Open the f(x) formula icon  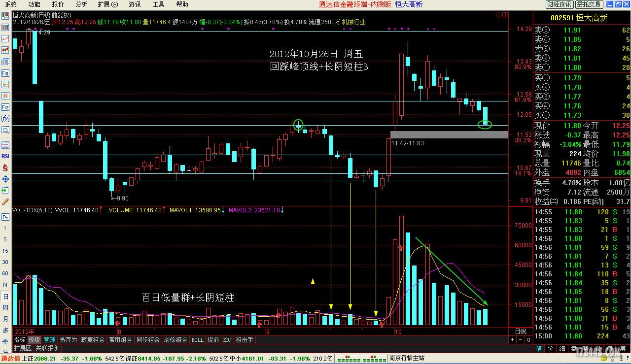[5, 118]
